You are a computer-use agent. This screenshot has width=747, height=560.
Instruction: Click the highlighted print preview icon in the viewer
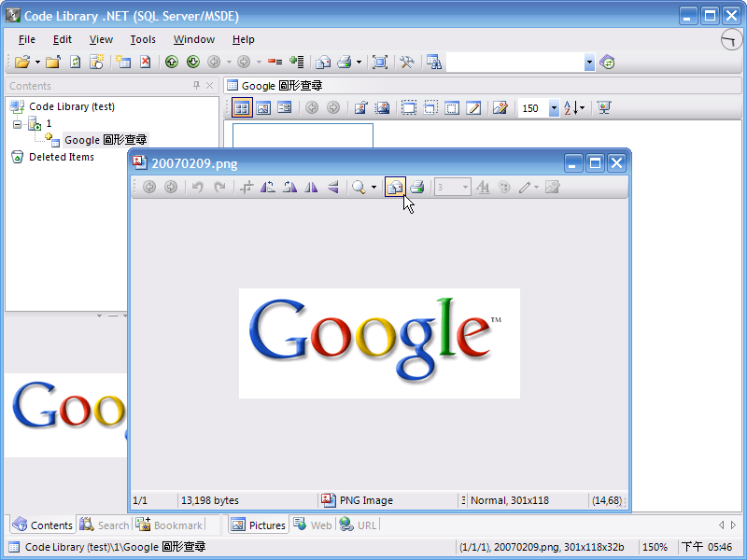(395, 188)
